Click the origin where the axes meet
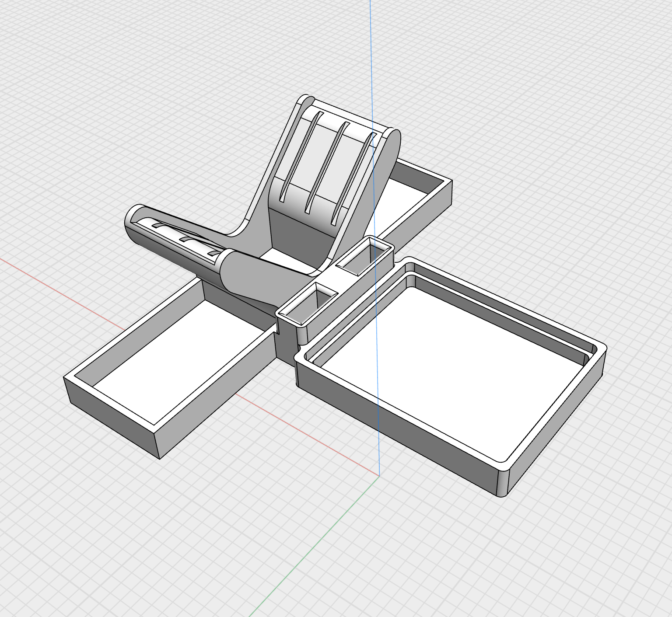The image size is (672, 617). click(x=379, y=475)
